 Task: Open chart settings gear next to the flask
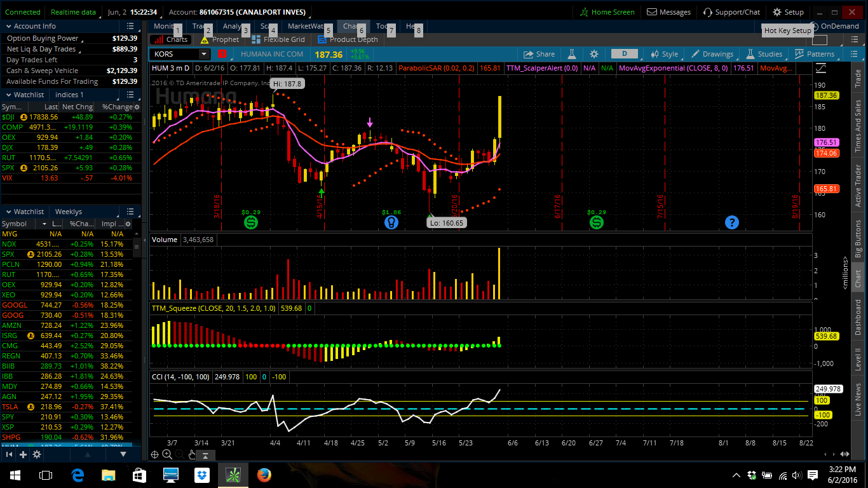[x=594, y=54]
